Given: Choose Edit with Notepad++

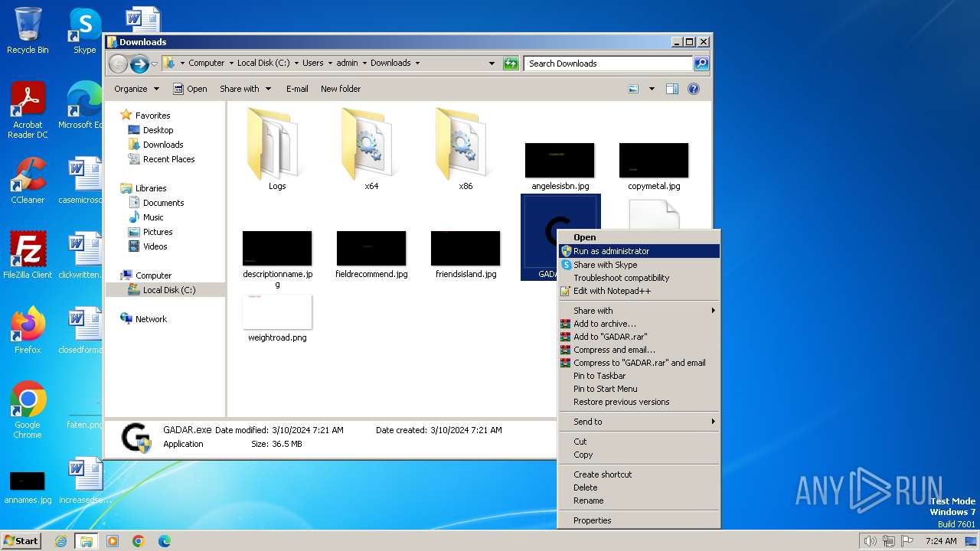Looking at the screenshot, I should click(639, 291).
